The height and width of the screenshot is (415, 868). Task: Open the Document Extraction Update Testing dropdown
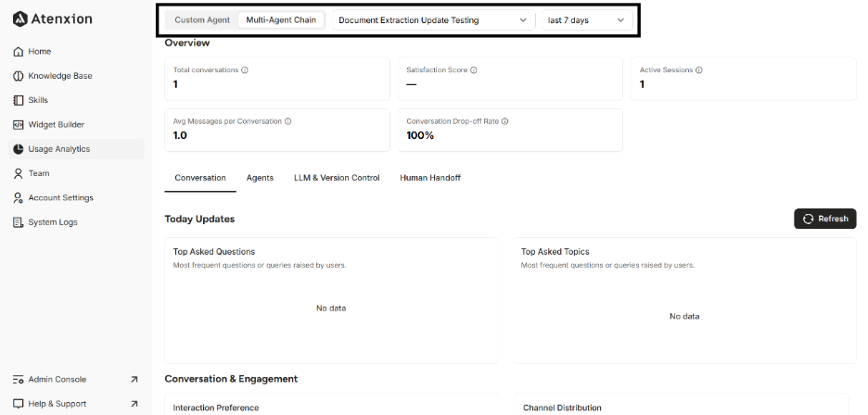[434, 20]
